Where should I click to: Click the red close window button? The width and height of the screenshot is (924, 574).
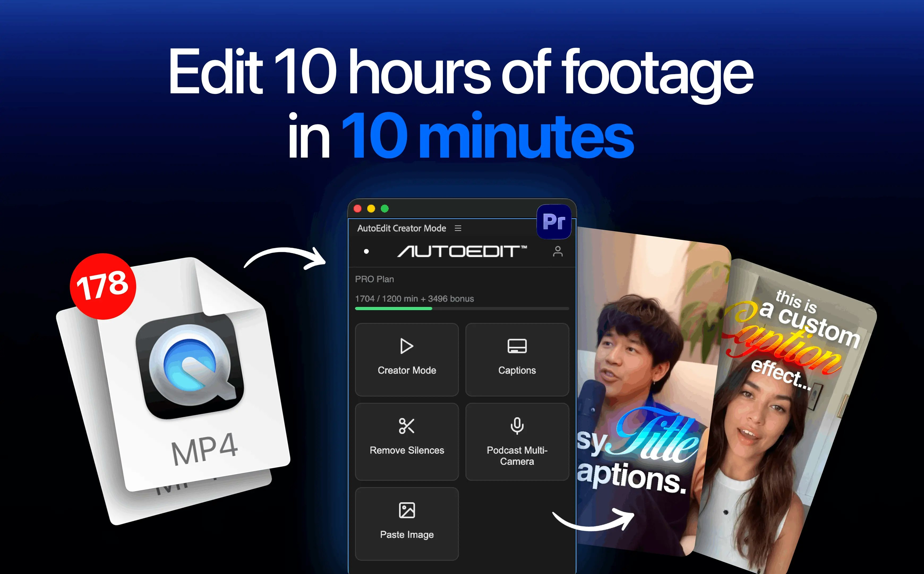coord(357,208)
